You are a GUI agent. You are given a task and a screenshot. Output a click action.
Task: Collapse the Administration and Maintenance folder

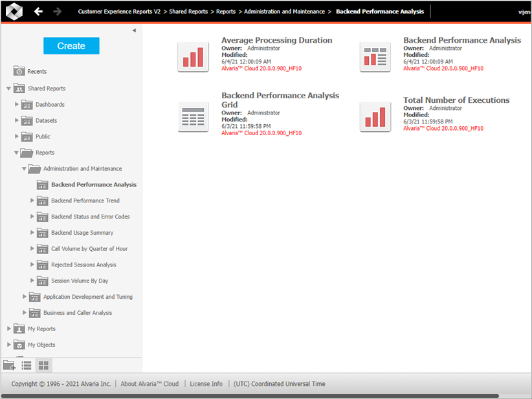click(x=24, y=168)
